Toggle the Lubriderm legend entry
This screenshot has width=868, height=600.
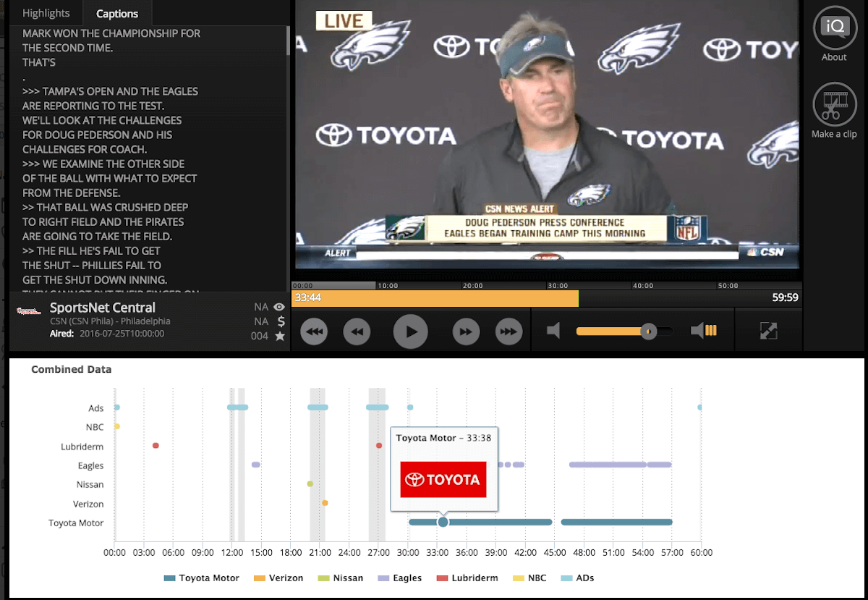(467, 578)
